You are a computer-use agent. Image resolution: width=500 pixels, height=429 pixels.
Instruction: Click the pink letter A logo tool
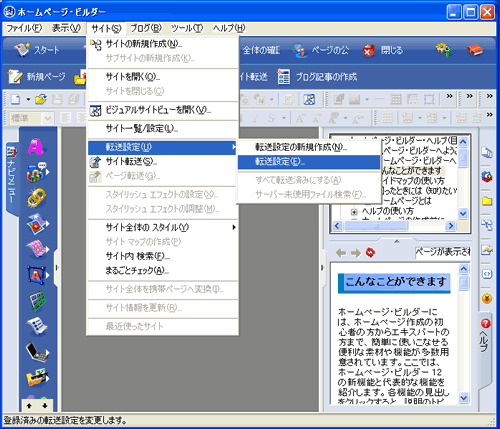click(36, 147)
